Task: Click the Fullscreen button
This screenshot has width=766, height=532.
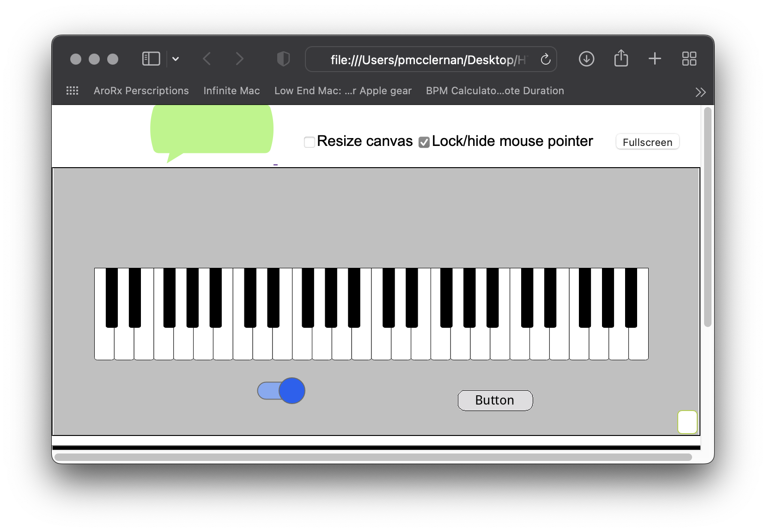Action: coord(647,142)
